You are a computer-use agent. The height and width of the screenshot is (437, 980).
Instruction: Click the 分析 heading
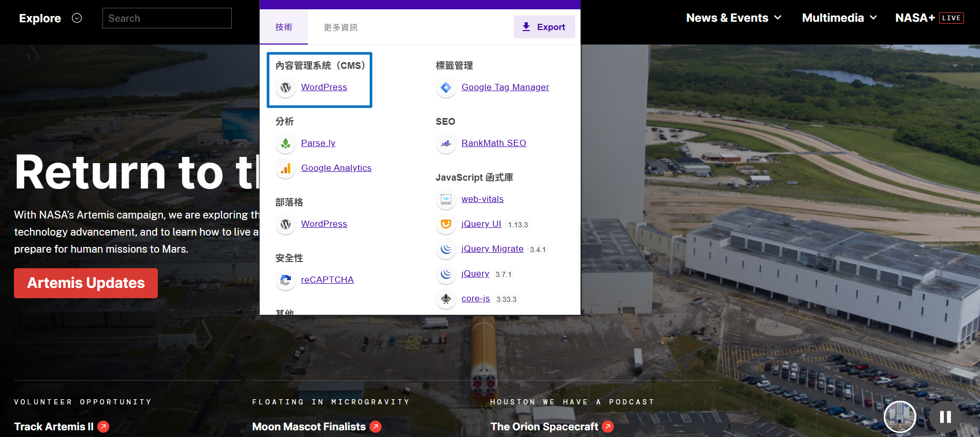click(x=285, y=122)
